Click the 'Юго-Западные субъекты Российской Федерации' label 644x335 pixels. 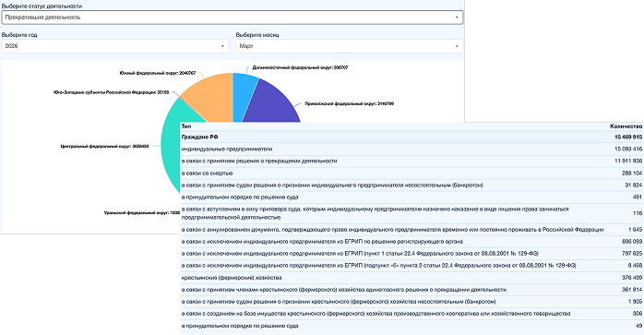tap(111, 92)
